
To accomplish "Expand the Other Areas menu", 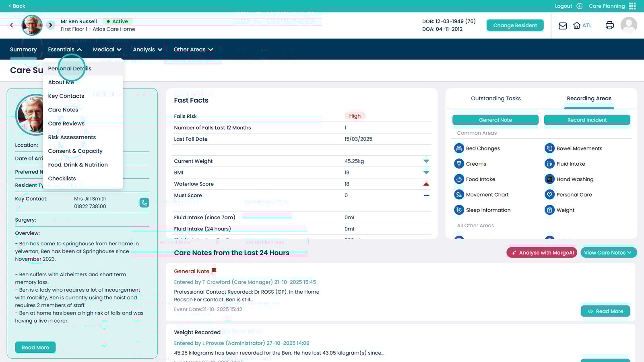I will pyautogui.click(x=193, y=49).
